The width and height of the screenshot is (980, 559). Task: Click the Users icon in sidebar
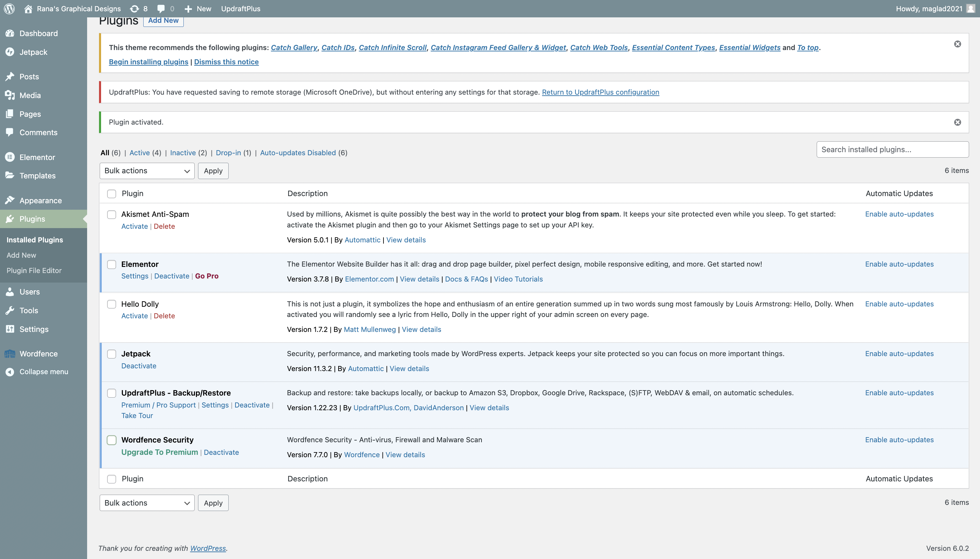(10, 292)
